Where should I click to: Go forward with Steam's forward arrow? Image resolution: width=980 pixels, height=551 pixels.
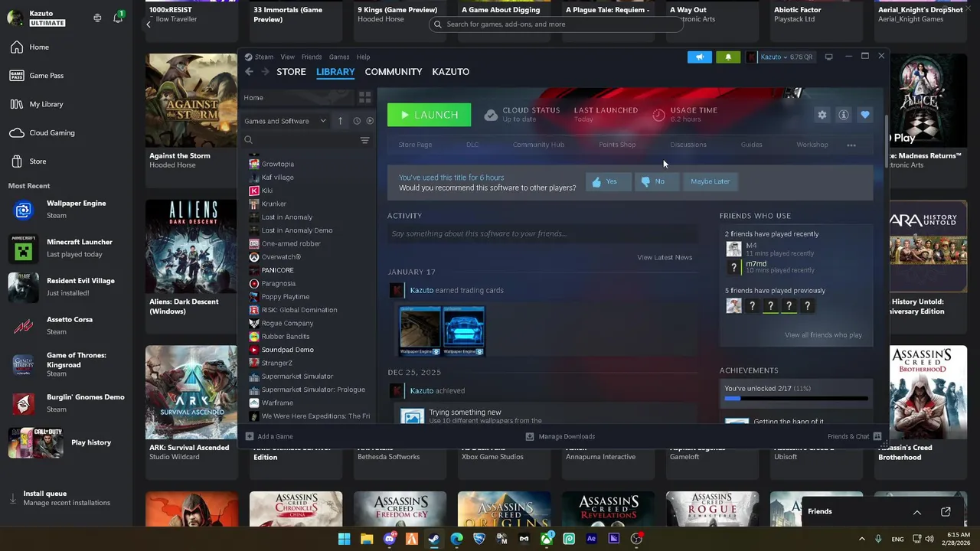265,72
